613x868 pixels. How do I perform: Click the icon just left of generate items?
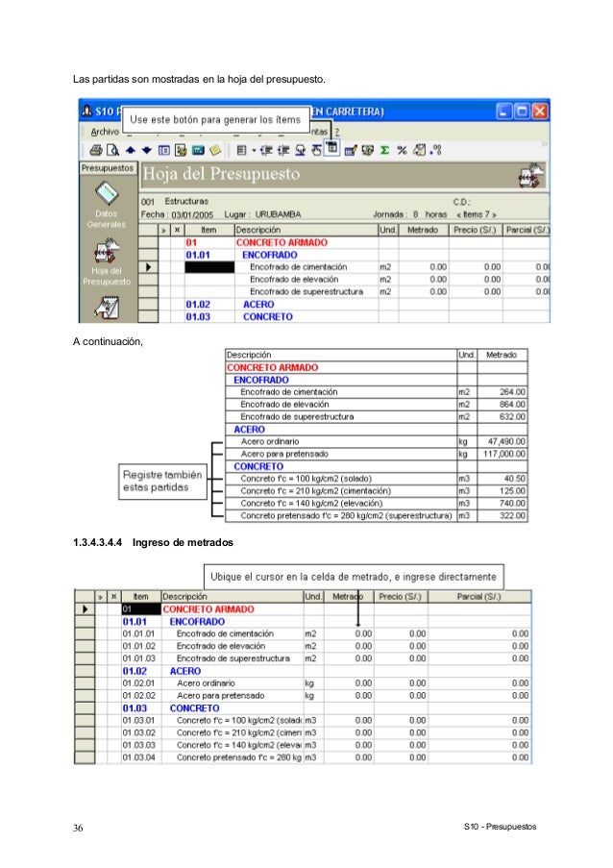316,150
